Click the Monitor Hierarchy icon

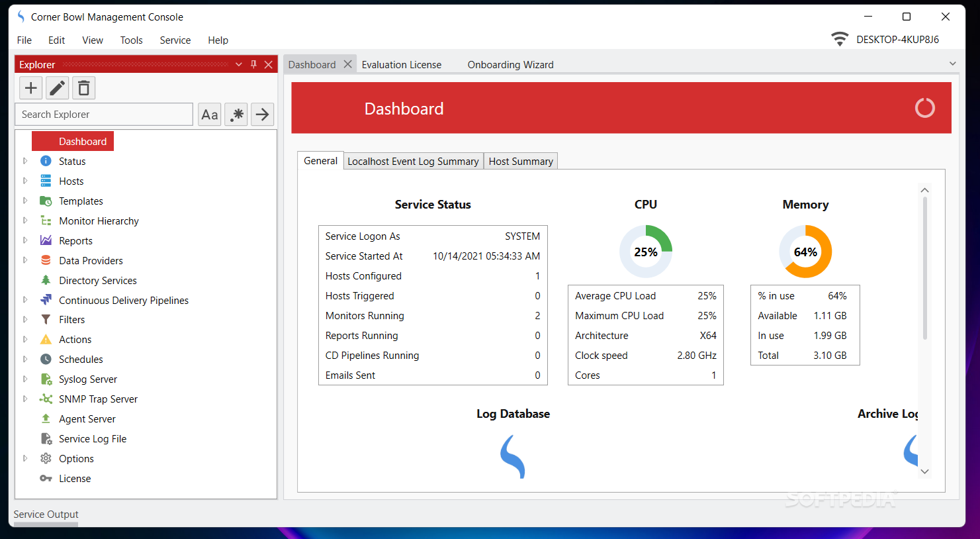(x=46, y=220)
